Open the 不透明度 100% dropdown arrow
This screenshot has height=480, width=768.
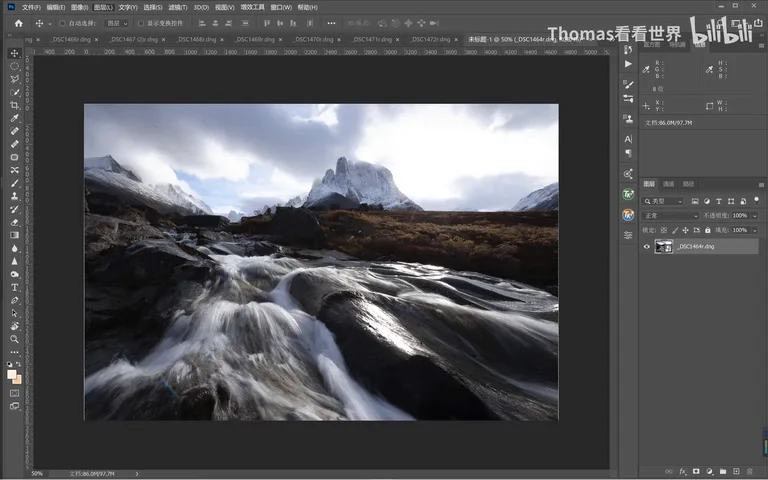click(755, 216)
